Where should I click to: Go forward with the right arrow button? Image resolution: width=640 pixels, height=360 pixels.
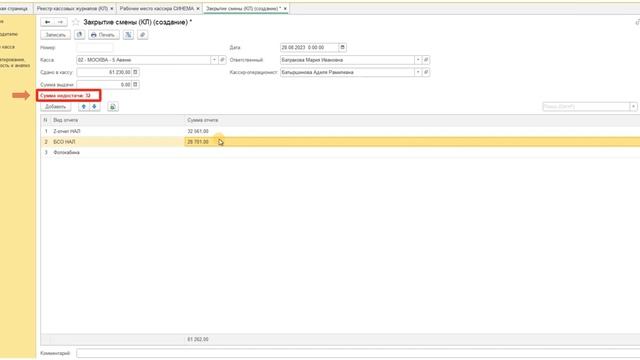pyautogui.click(x=60, y=22)
